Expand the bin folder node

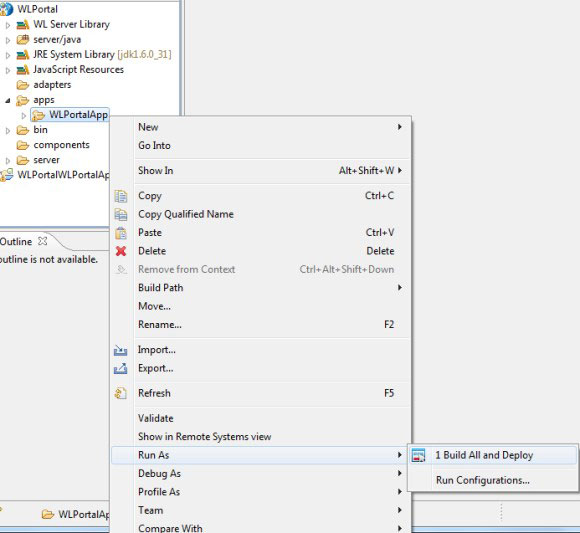8,131
